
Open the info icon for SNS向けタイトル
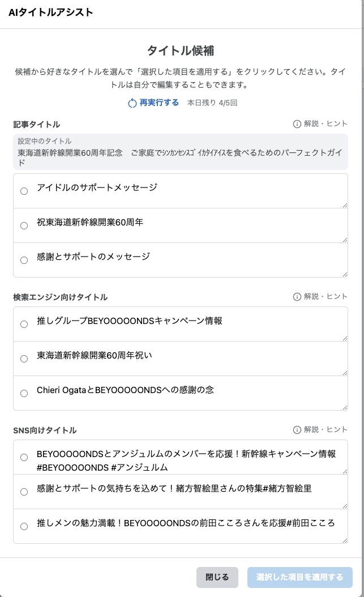[x=297, y=429]
